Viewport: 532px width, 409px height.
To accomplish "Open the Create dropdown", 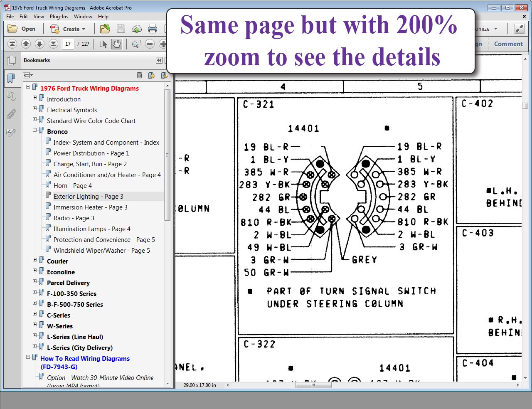I will coord(68,29).
